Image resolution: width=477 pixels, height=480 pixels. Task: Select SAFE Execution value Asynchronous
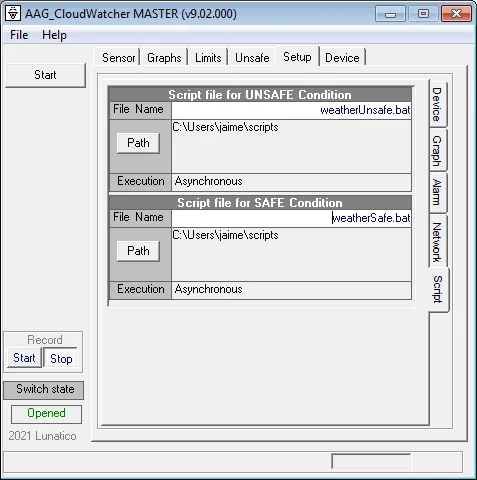[x=291, y=290]
